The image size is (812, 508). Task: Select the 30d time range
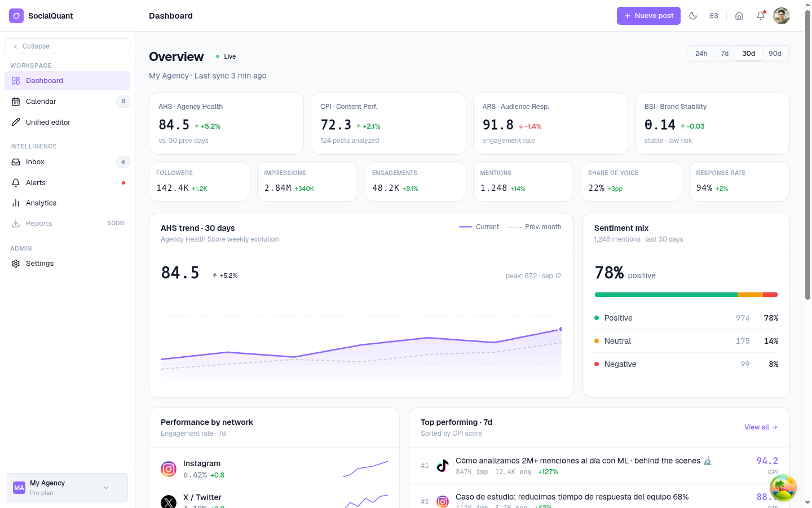(x=749, y=54)
